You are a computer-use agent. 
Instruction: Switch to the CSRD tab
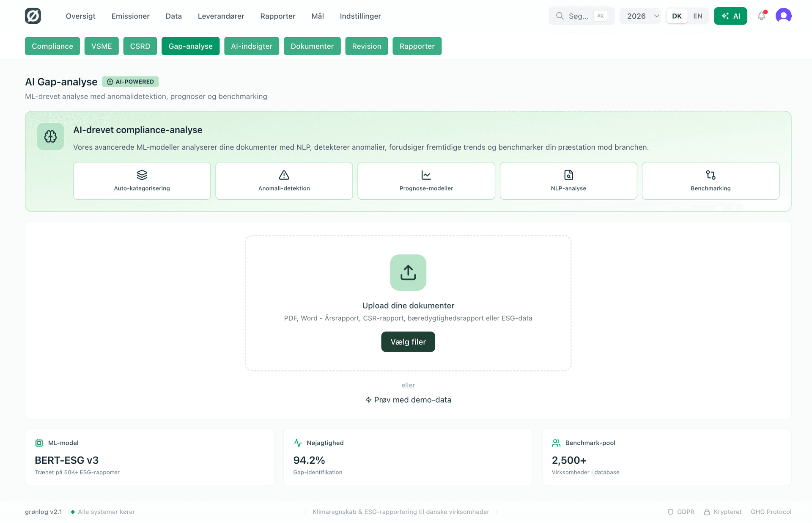[140, 46]
